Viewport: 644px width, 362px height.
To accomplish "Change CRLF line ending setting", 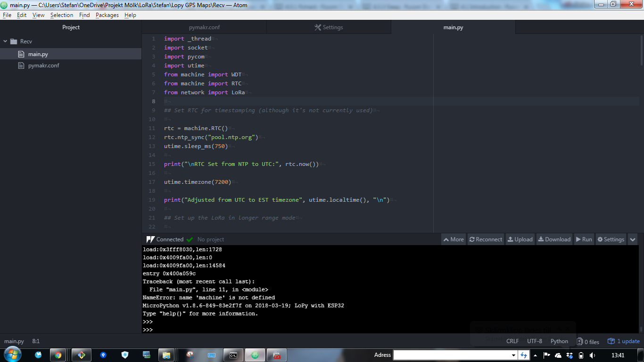I will tap(512, 341).
